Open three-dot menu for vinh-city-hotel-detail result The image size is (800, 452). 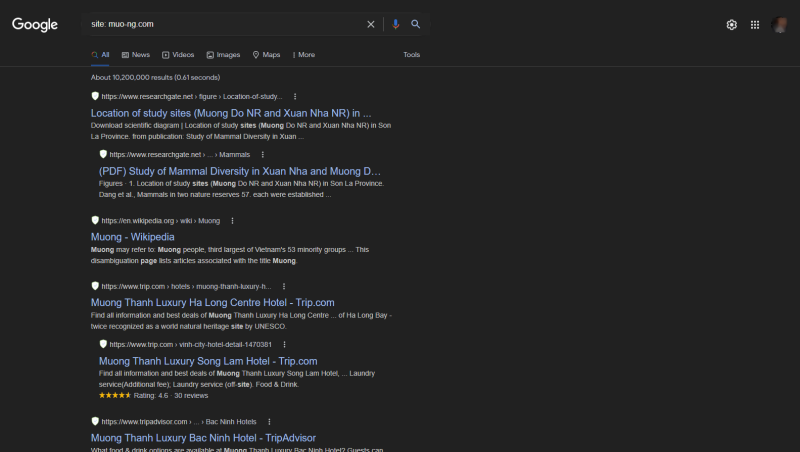tap(285, 345)
